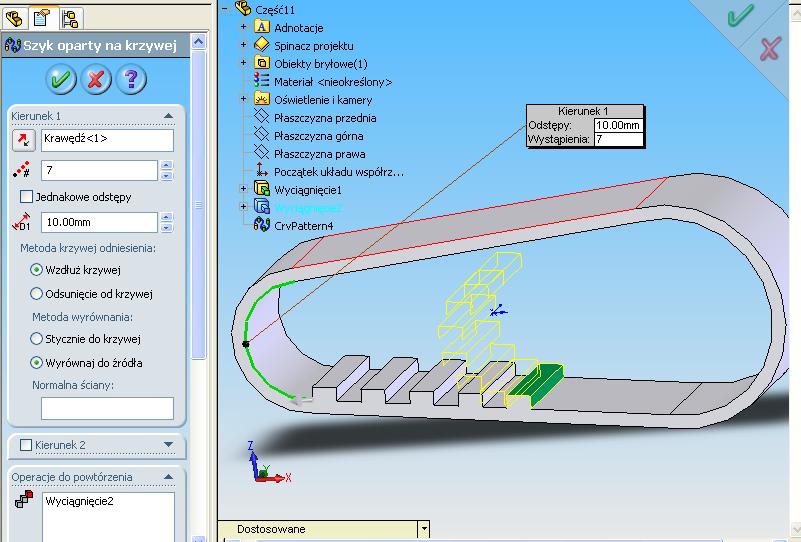Click the Obiekty bryłowe solid bodies icon

[262, 62]
